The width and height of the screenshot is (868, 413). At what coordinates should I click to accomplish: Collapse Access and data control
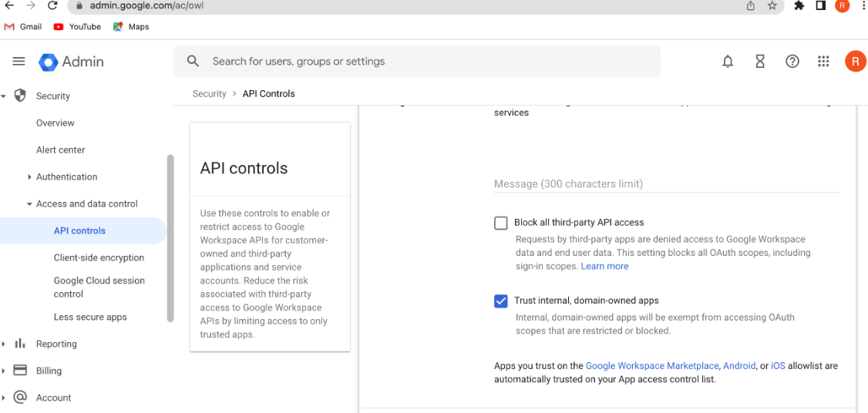[x=29, y=204]
